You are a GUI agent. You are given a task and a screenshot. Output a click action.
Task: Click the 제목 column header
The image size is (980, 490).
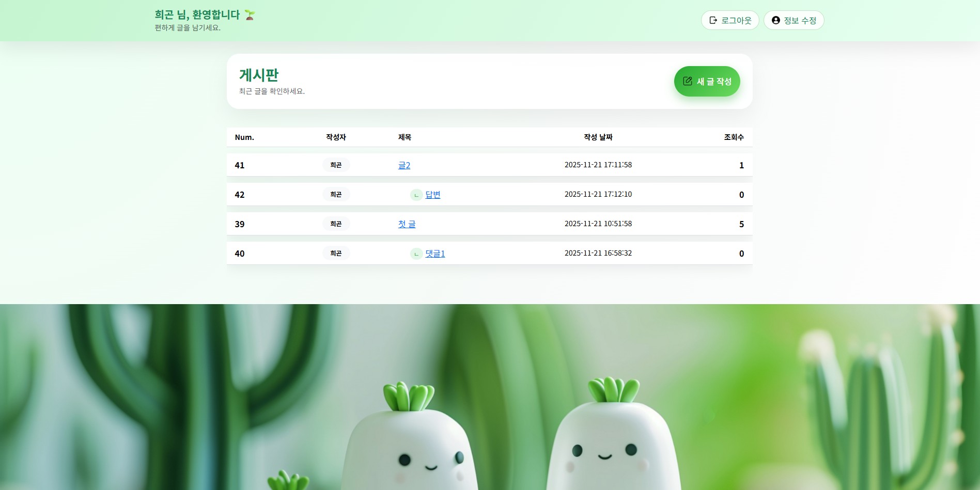click(x=405, y=137)
